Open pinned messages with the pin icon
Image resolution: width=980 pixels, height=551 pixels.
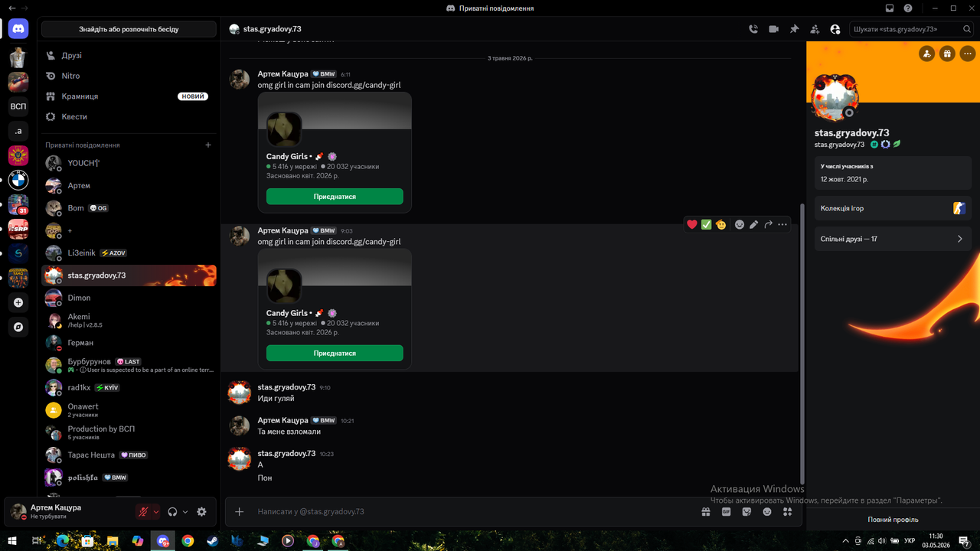click(x=794, y=29)
